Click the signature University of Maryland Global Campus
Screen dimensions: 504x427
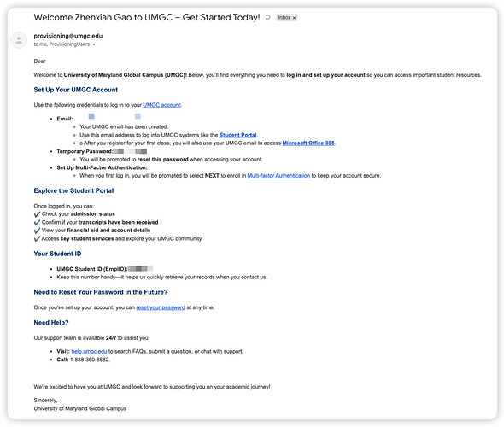tap(80, 408)
